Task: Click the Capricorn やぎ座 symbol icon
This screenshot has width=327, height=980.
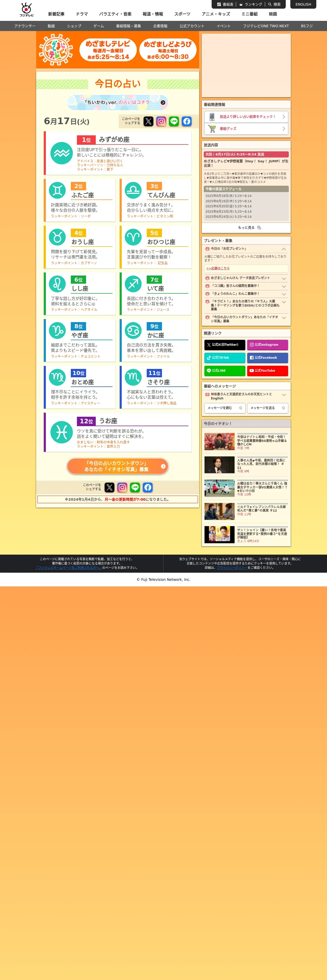Action: (x=58, y=330)
